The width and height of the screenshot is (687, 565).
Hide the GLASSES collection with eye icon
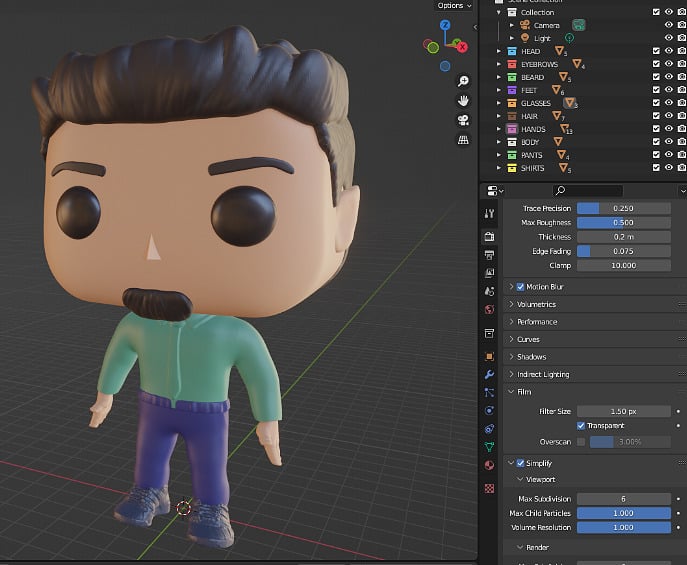[x=669, y=102]
